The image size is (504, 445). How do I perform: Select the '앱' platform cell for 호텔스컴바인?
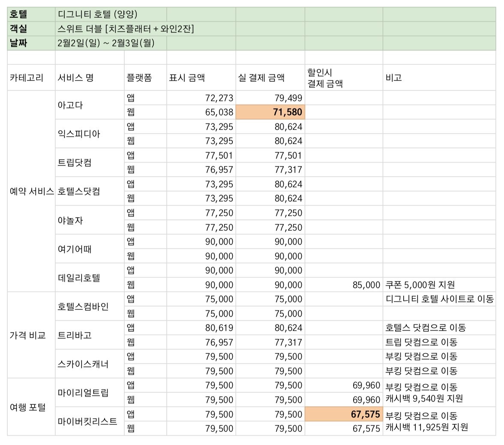145,299
